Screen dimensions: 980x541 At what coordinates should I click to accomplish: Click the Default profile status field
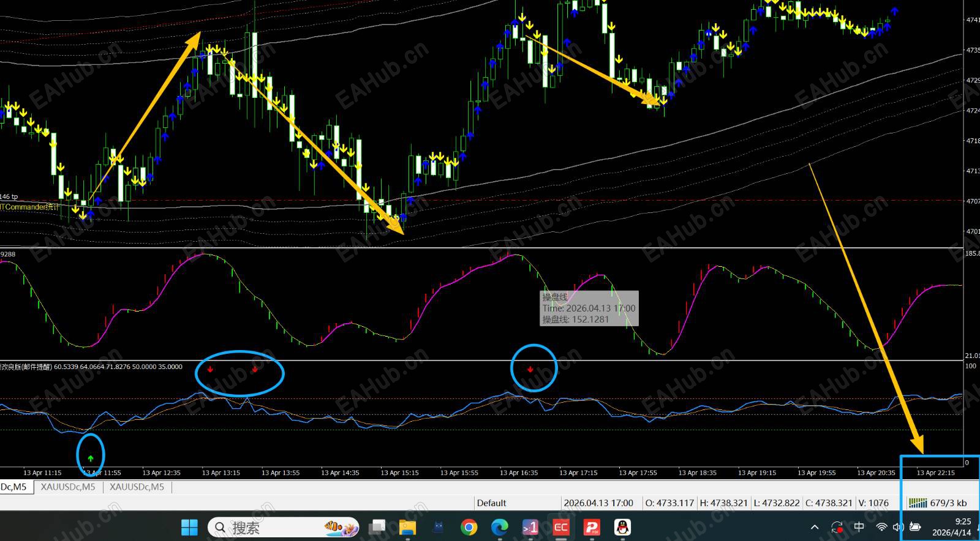point(492,503)
